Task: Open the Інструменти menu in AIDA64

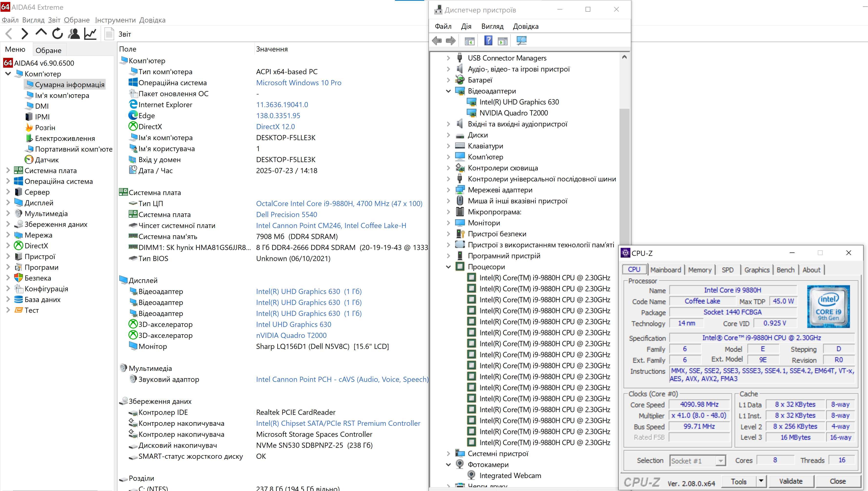Action: pyautogui.click(x=115, y=20)
